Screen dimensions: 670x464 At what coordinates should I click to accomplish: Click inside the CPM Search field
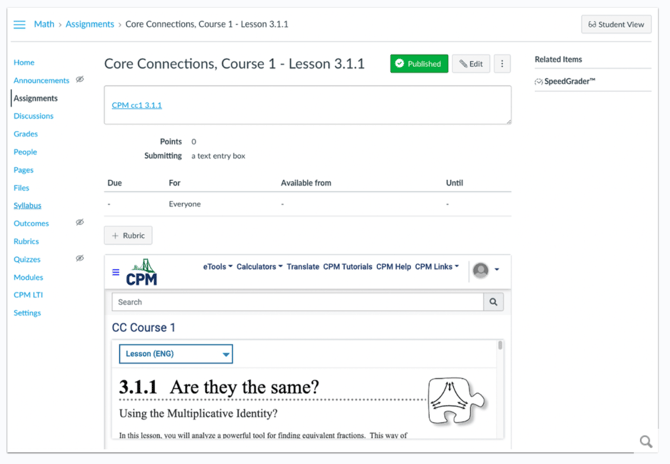tap(297, 302)
